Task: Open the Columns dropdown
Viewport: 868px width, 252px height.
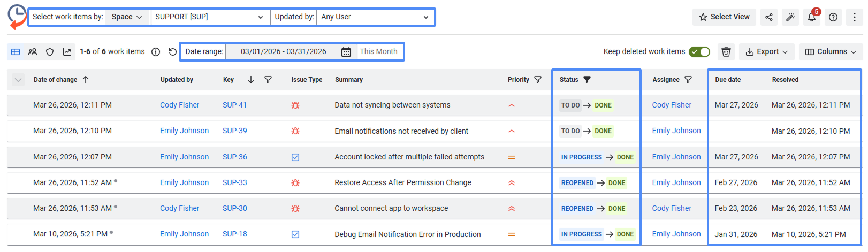Action: pyautogui.click(x=831, y=52)
